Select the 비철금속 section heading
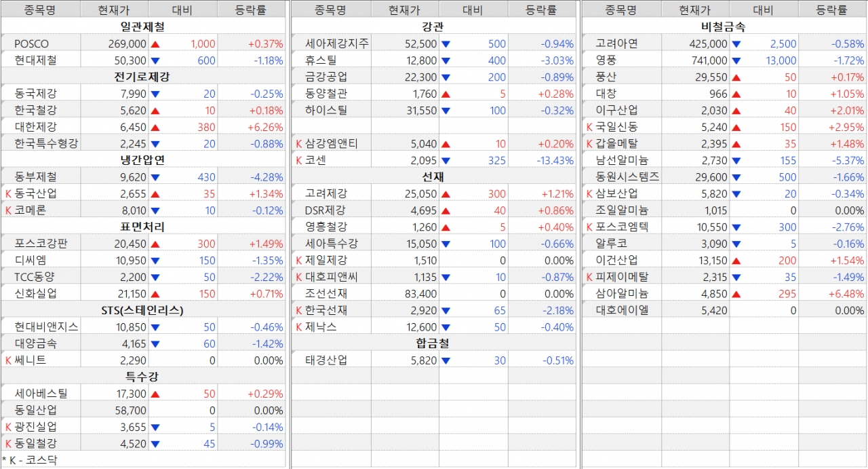Image resolution: width=868 pixels, height=469 pixels. (724, 27)
